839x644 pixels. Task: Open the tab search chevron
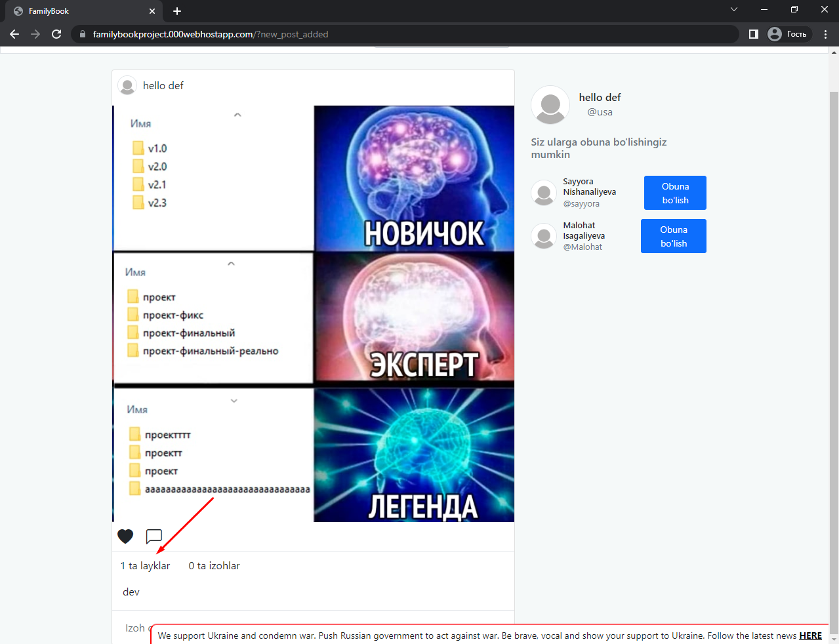[734, 9]
